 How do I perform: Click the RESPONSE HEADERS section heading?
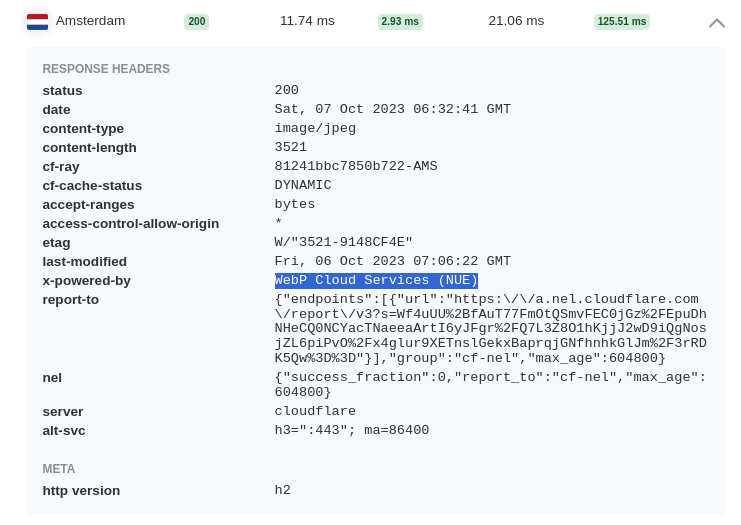[106, 69]
